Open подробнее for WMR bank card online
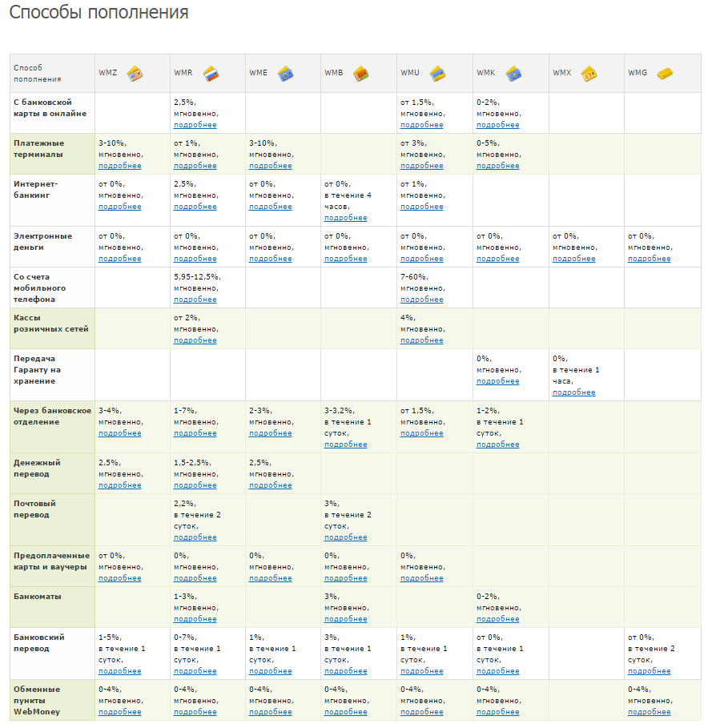This screenshot has height=728, width=708. pyautogui.click(x=195, y=125)
